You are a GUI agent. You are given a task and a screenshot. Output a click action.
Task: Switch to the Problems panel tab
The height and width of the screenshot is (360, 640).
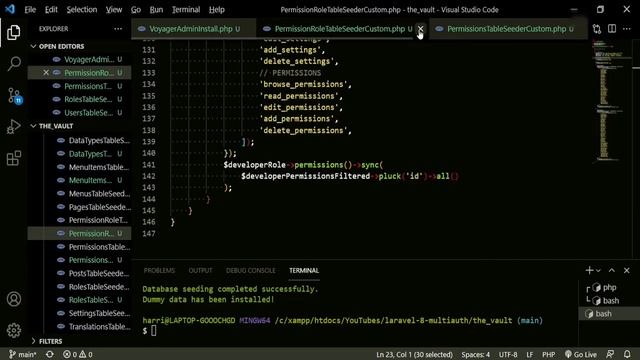coord(159,271)
